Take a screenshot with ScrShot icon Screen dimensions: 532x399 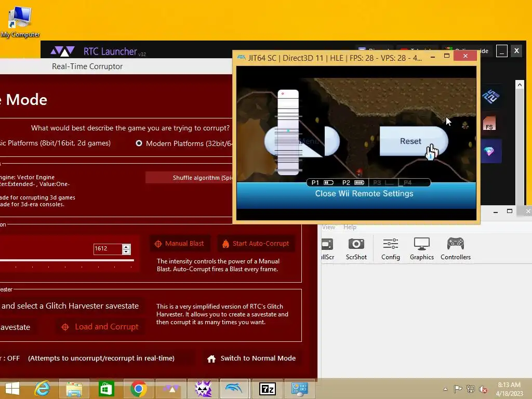pos(356,249)
